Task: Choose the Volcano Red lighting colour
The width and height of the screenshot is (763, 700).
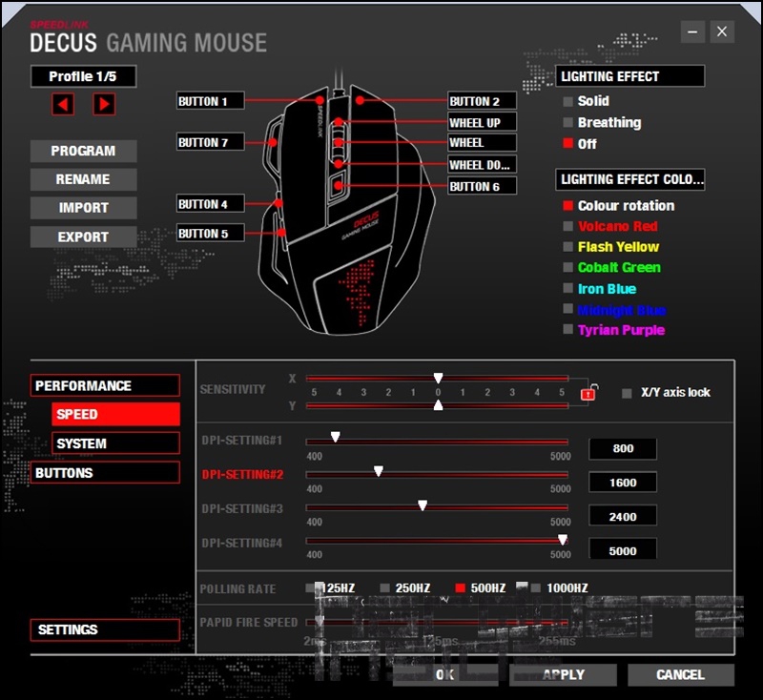Action: coord(568,227)
